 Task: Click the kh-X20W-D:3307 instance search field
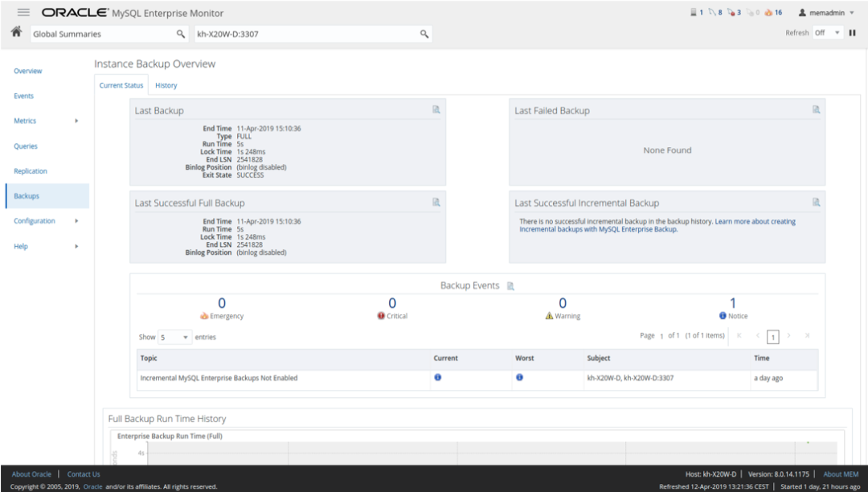pyautogui.click(x=305, y=34)
